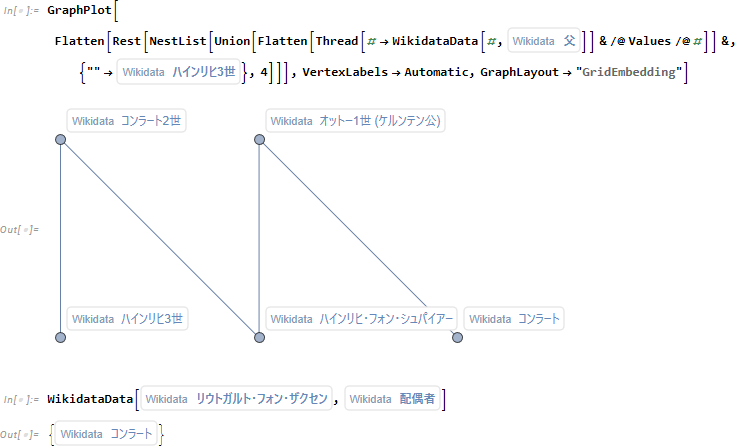The width and height of the screenshot is (735, 446).
Task: Click the オットー1世 (ケルンテン公) vertex label
Action: click(x=355, y=121)
